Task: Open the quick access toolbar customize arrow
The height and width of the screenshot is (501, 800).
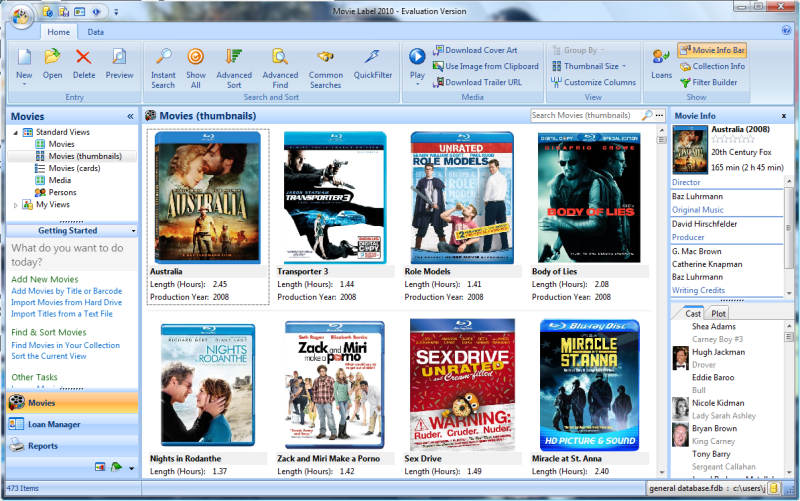Action: point(116,11)
